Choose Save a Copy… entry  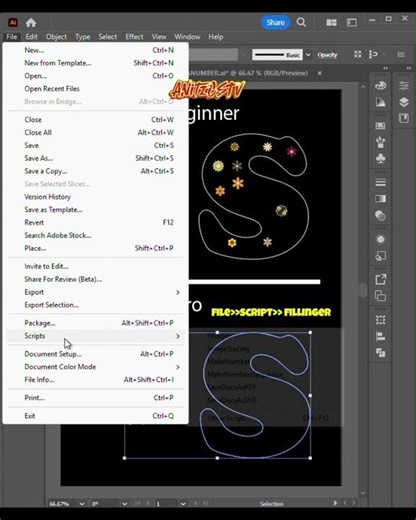tap(95, 171)
